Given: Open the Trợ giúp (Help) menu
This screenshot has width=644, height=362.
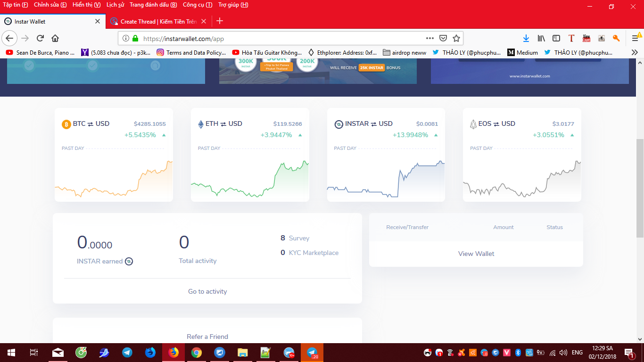Looking at the screenshot, I should [233, 5].
